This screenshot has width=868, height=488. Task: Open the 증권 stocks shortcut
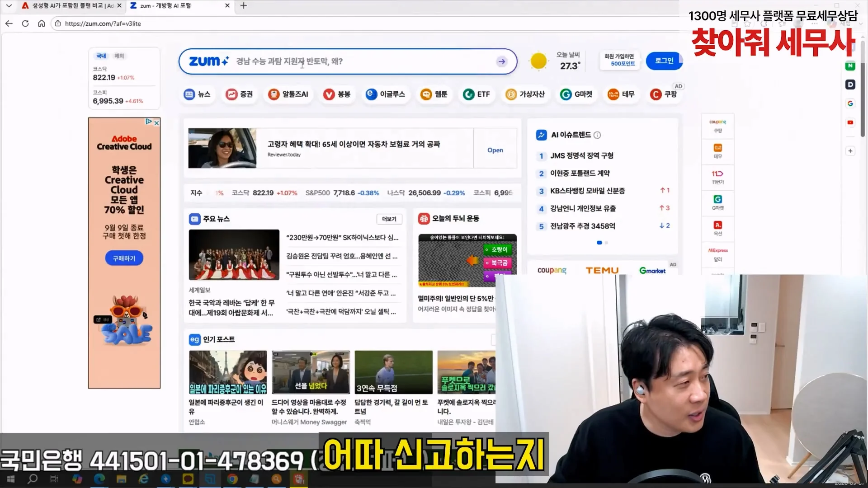point(240,94)
